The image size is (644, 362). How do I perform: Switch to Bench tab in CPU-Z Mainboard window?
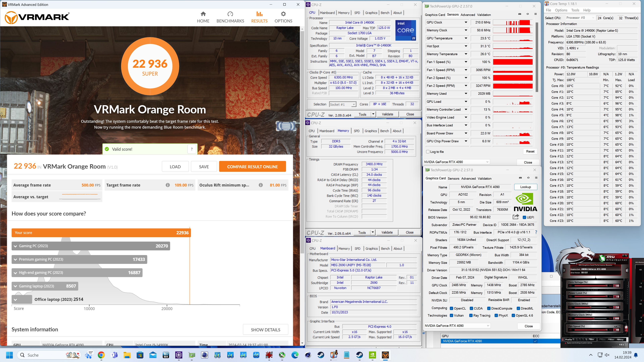[x=385, y=249]
